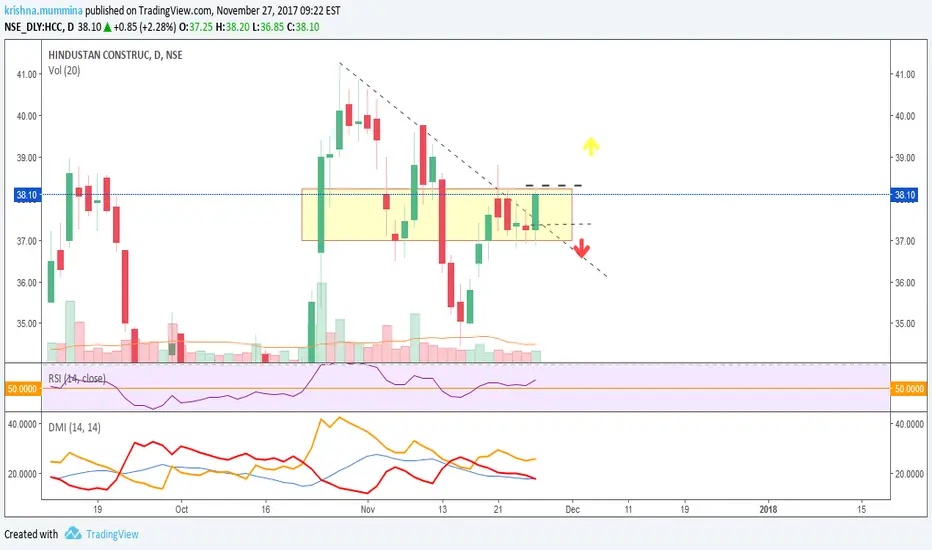Open the krishna.mummina author link
932x550 pixels.
pos(43,11)
